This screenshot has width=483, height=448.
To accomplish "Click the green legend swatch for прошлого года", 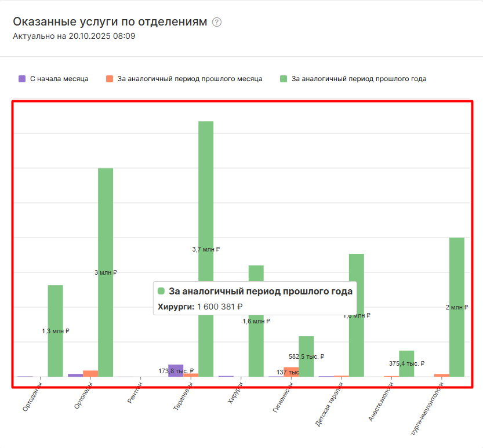I will click(284, 79).
